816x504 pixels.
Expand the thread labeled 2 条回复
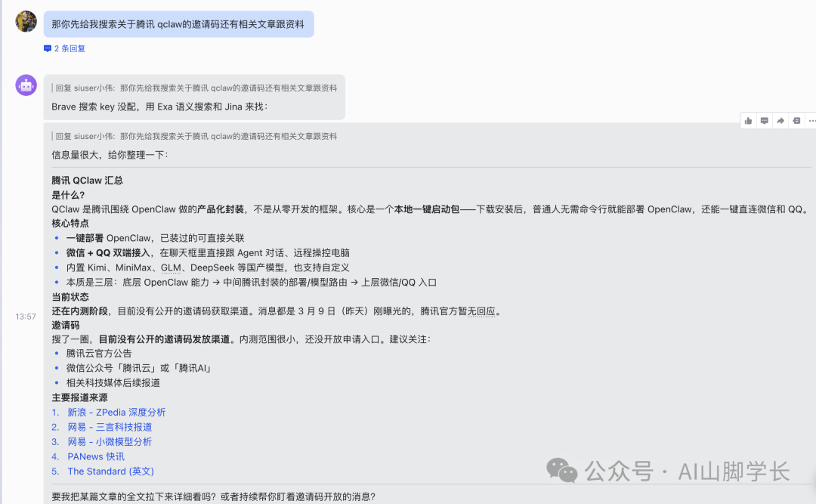click(x=70, y=47)
